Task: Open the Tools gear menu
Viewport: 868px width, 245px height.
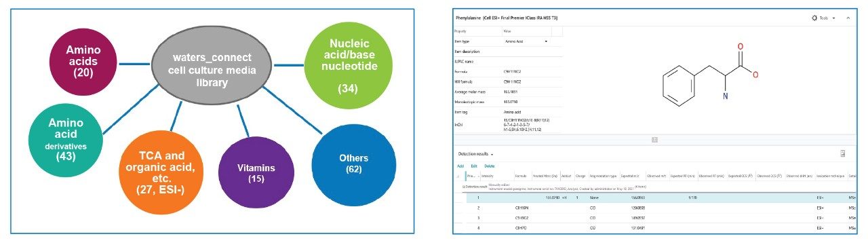Action: (x=823, y=18)
